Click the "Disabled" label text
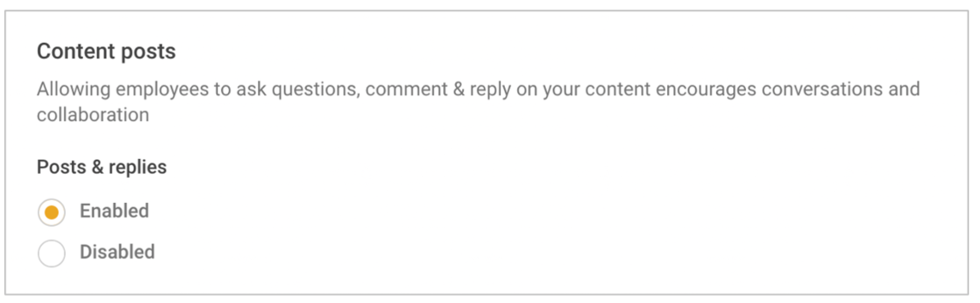This screenshot has height=303, width=980. tap(117, 252)
